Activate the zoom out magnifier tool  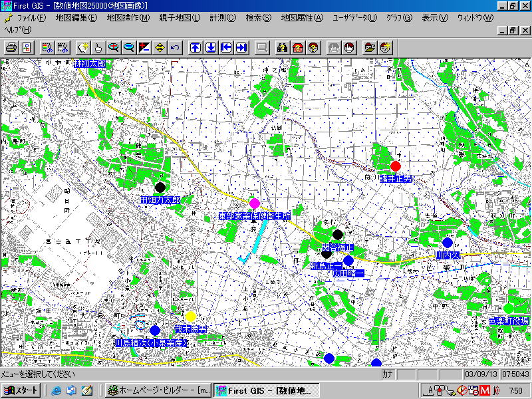[x=128, y=47]
